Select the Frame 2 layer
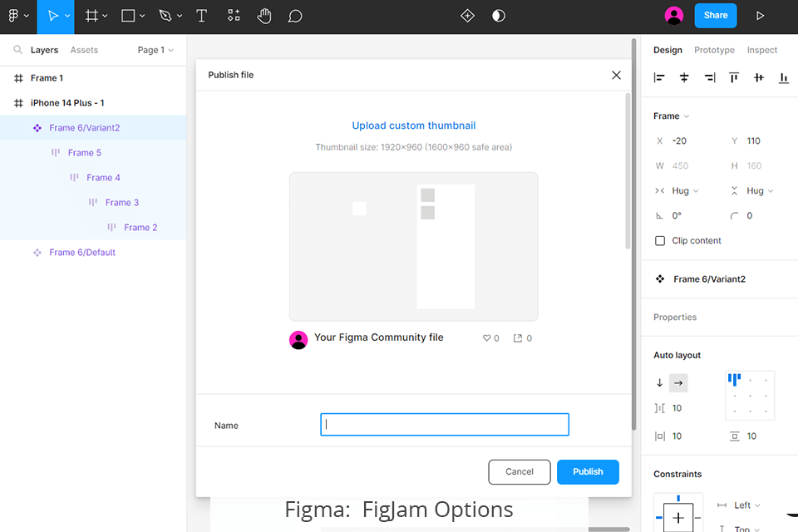The image size is (798, 532). pos(93,228)
